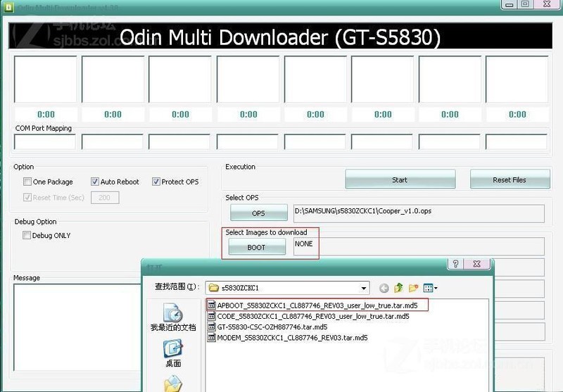Click the Odin app icon in title bar
Screen dimensions: 563x392
click(8, 7)
